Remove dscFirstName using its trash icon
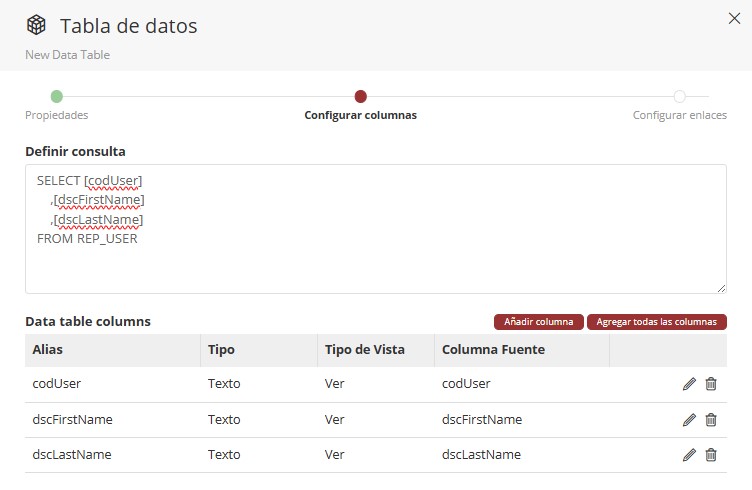 [711, 420]
